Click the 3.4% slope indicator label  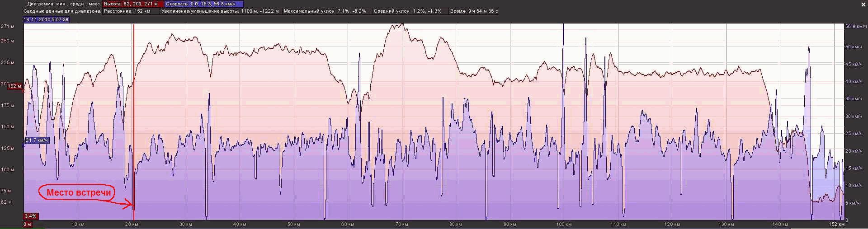[x=30, y=216]
